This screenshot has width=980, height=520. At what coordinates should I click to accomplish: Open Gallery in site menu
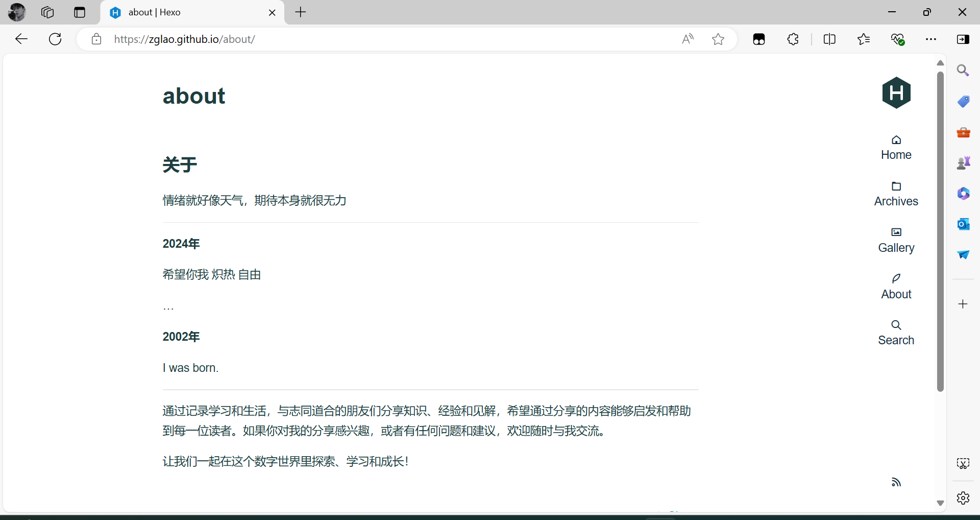point(896,241)
